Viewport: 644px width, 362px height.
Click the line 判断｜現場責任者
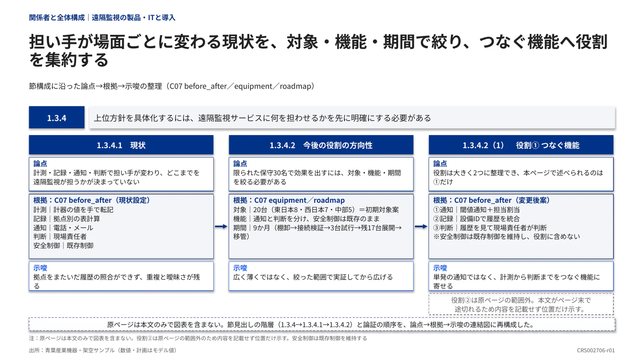[60, 237]
